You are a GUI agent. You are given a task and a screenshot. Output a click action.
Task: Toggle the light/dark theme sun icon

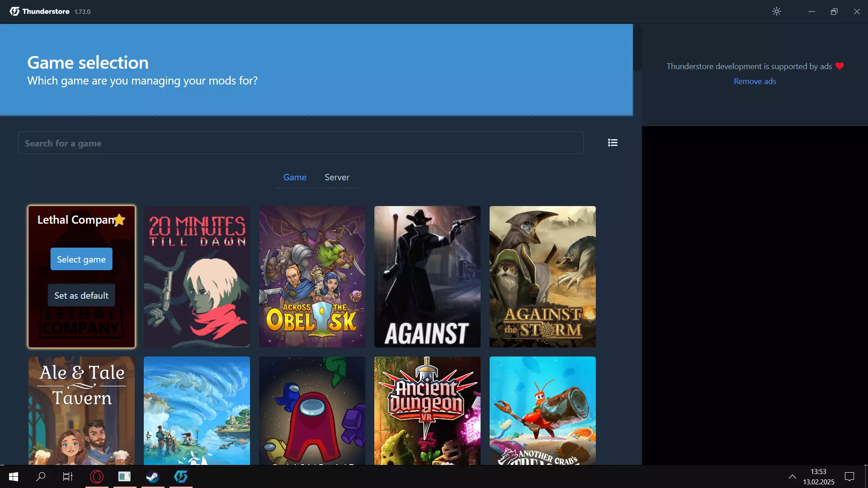[x=776, y=11]
